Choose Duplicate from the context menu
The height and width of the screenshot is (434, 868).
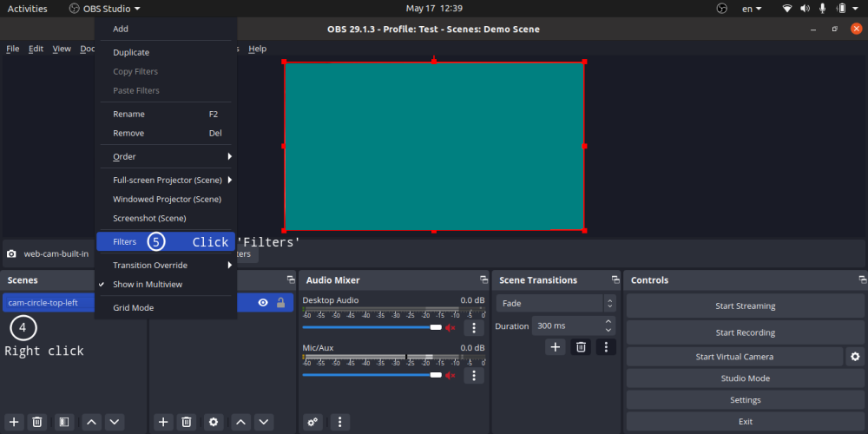click(166, 53)
